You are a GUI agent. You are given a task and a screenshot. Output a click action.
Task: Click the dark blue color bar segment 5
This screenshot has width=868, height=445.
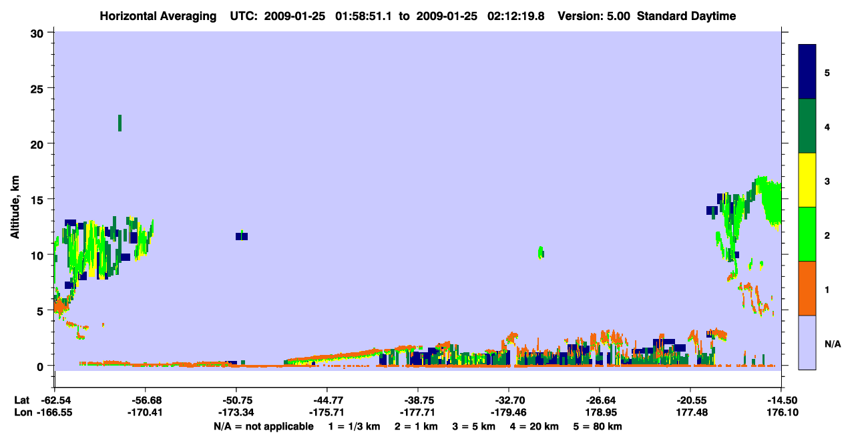click(x=807, y=71)
